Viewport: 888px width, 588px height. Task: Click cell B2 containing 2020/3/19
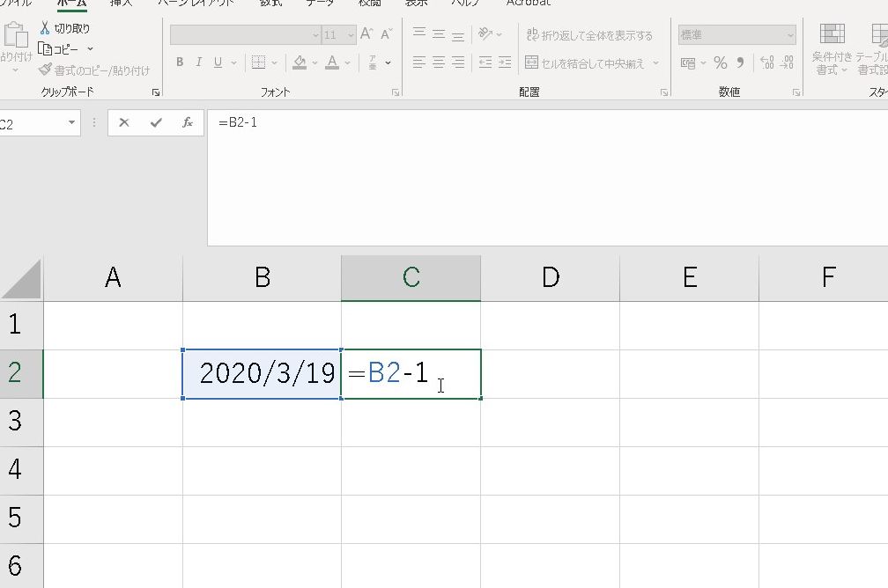pyautogui.click(x=262, y=374)
